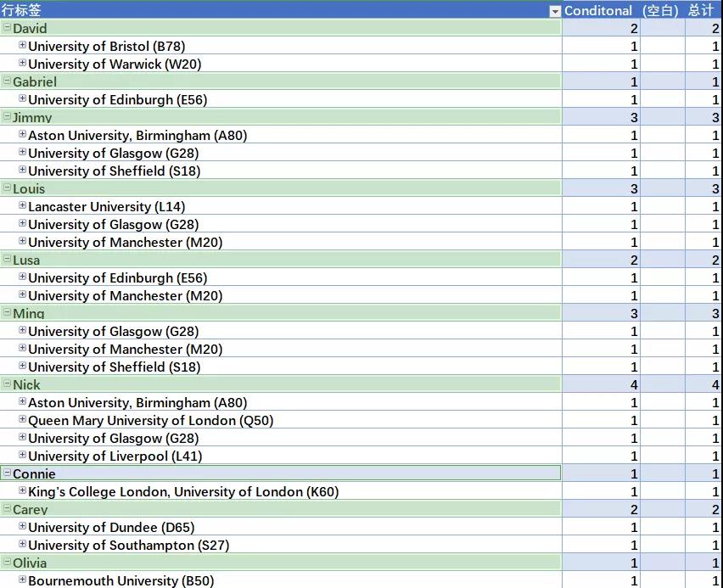This screenshot has width=723, height=588.
Task: Expand the University of Bristol (B78) row
Action: click(23, 46)
